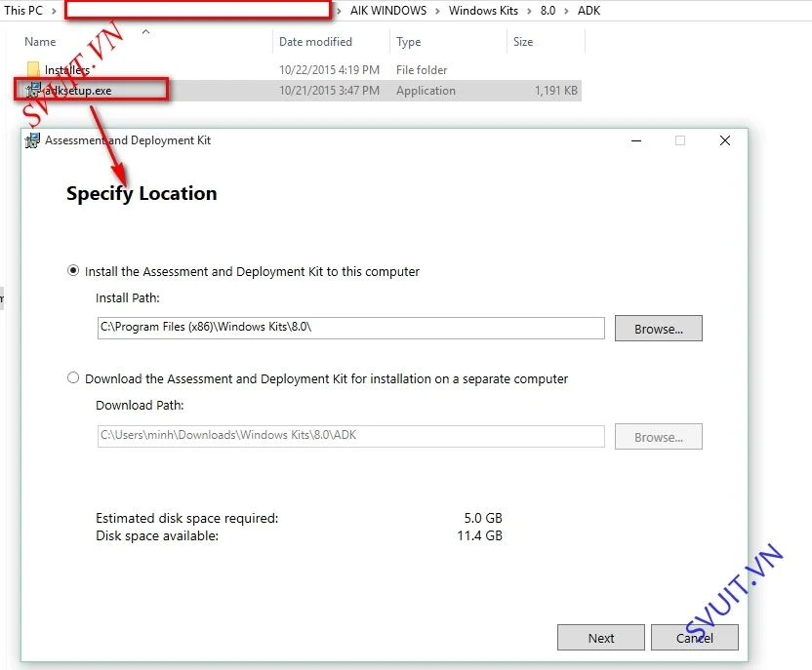812x670 pixels.
Task: Browse for the Install Path
Action: [658, 329]
